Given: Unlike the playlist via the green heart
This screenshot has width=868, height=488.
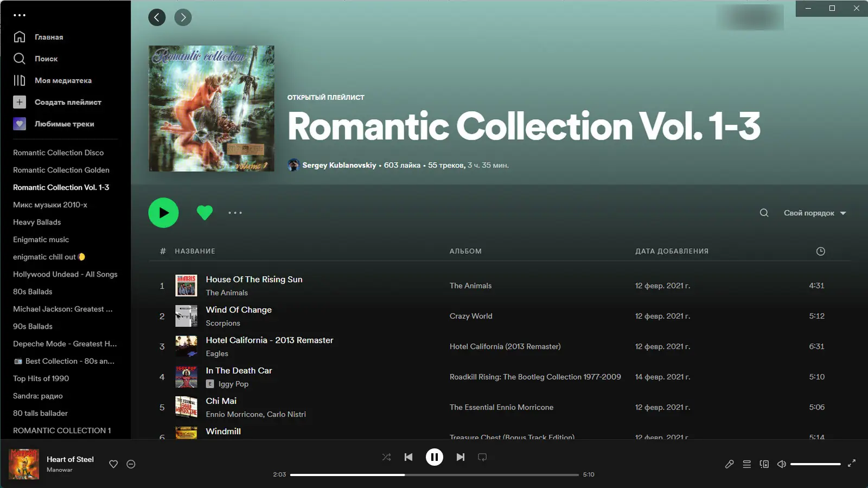Looking at the screenshot, I should click(205, 213).
